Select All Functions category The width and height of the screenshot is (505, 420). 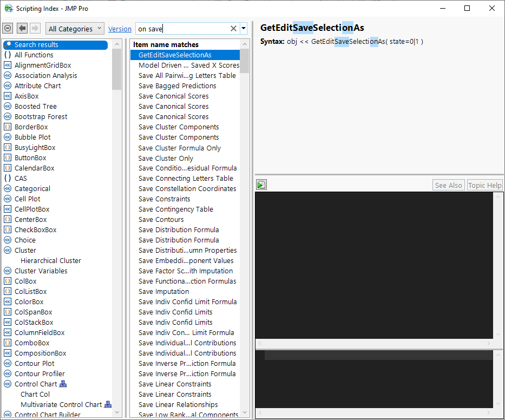coord(34,55)
